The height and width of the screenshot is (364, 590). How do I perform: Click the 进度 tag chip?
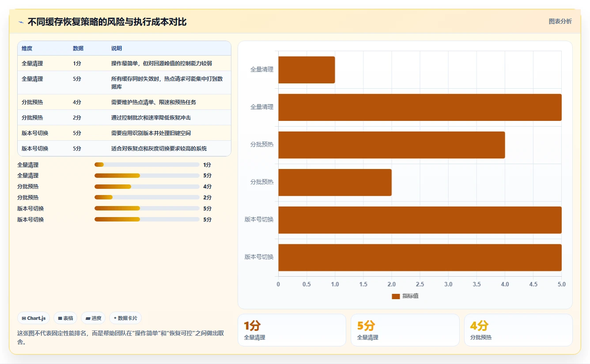coord(93,318)
